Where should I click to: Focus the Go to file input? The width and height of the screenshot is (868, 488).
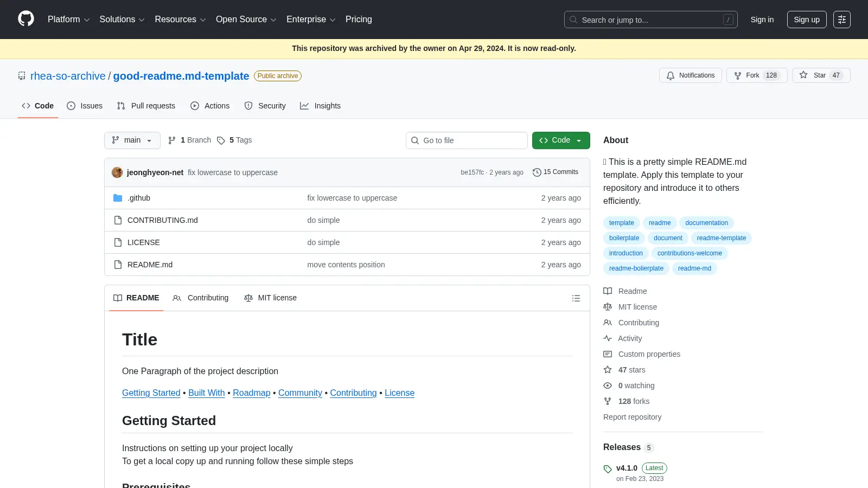click(467, 140)
